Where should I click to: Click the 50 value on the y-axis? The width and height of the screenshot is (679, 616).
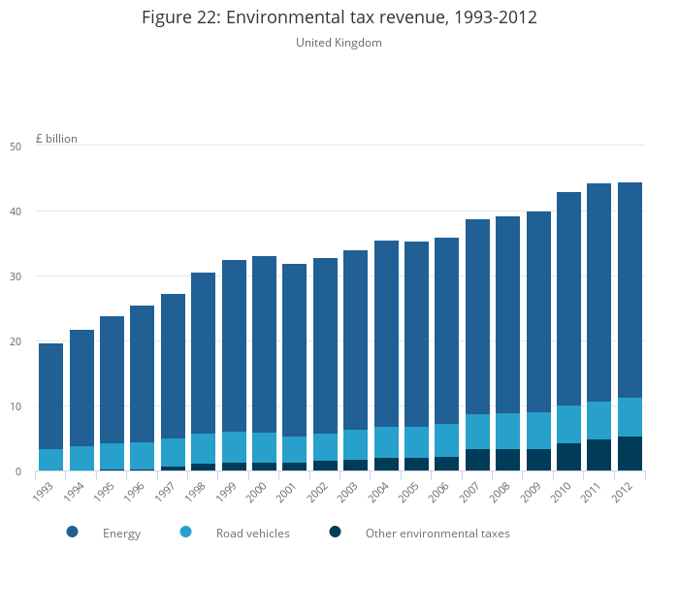(x=15, y=146)
